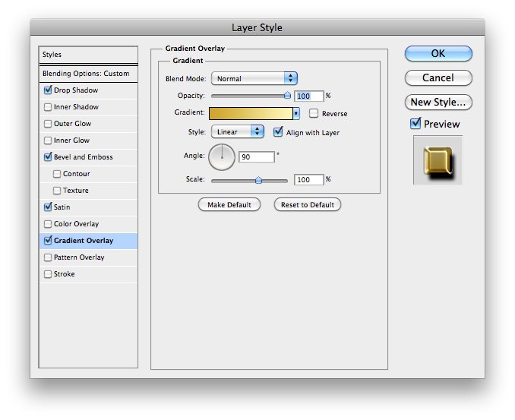Click the New Style button
The image size is (515, 420).
(x=438, y=102)
